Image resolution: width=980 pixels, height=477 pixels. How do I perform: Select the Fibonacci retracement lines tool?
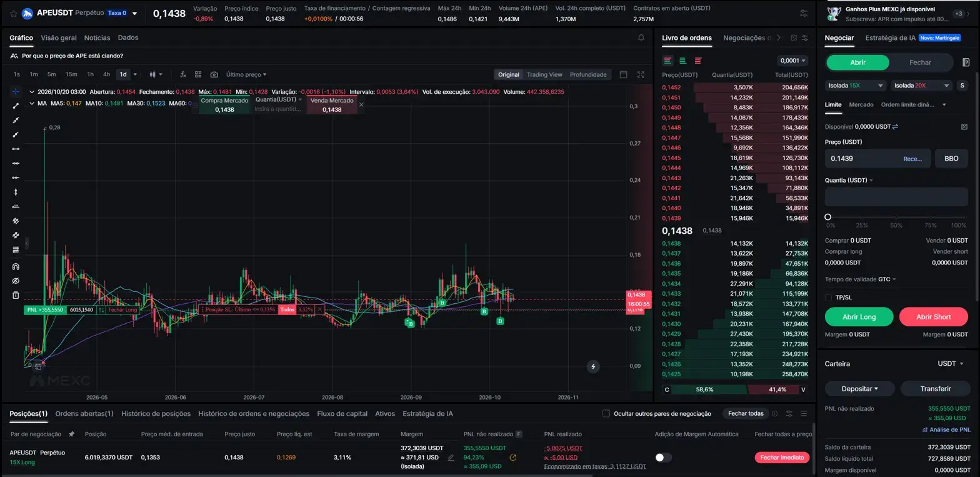pos(16,249)
